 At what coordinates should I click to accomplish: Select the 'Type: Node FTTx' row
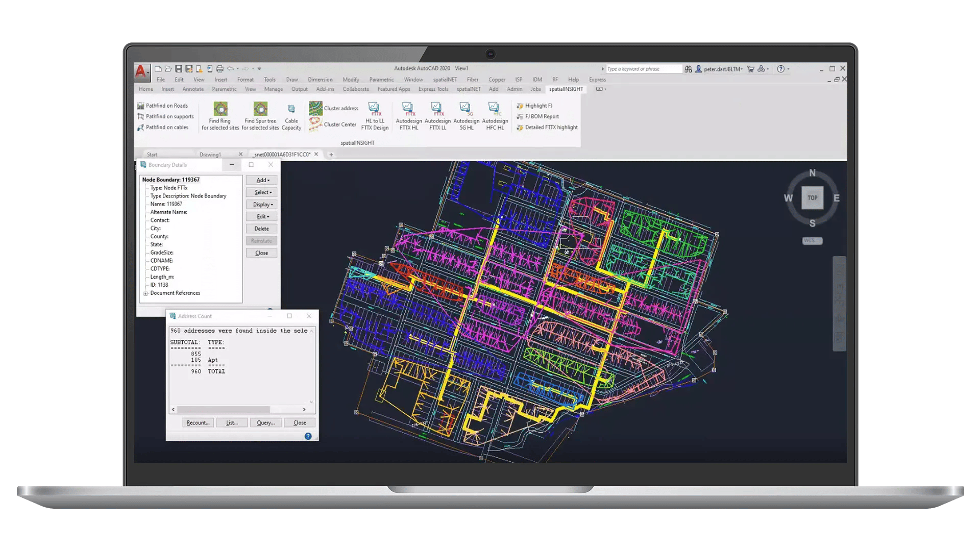169,188
